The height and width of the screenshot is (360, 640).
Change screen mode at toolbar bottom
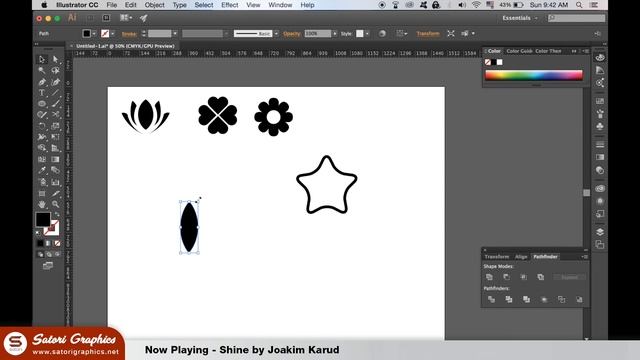pos(48,266)
